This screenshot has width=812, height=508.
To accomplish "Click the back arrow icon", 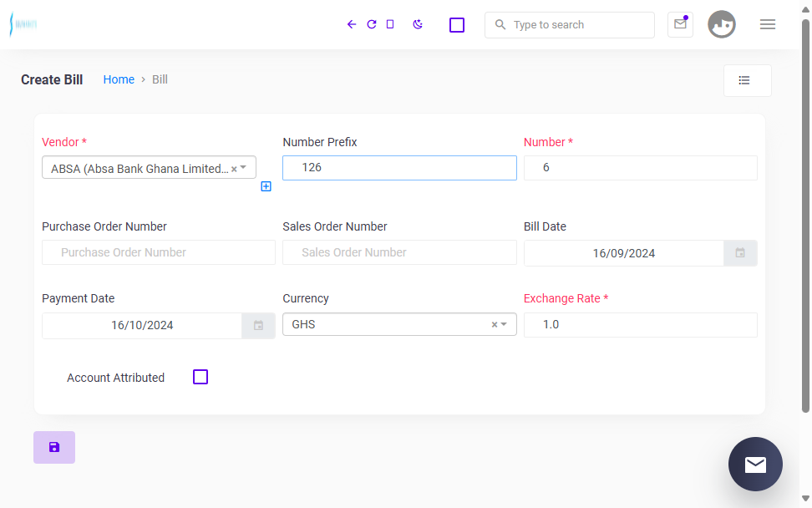I will (x=352, y=24).
